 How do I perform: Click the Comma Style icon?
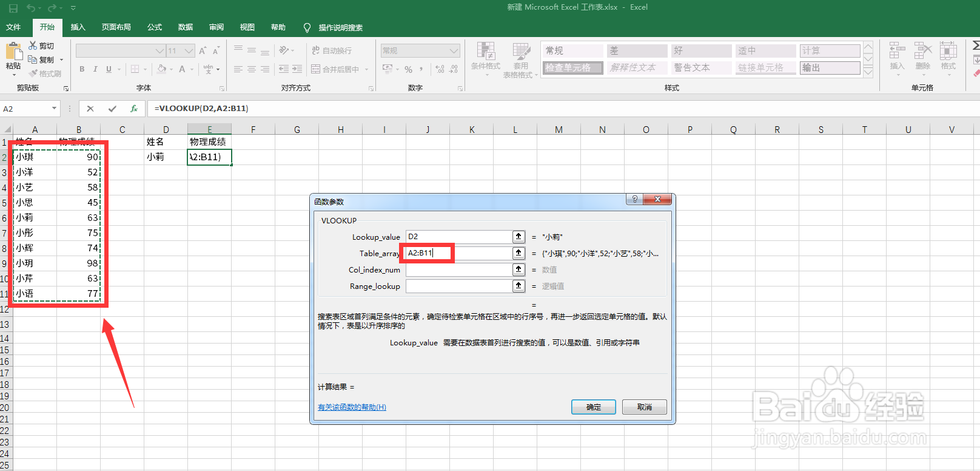click(421, 69)
